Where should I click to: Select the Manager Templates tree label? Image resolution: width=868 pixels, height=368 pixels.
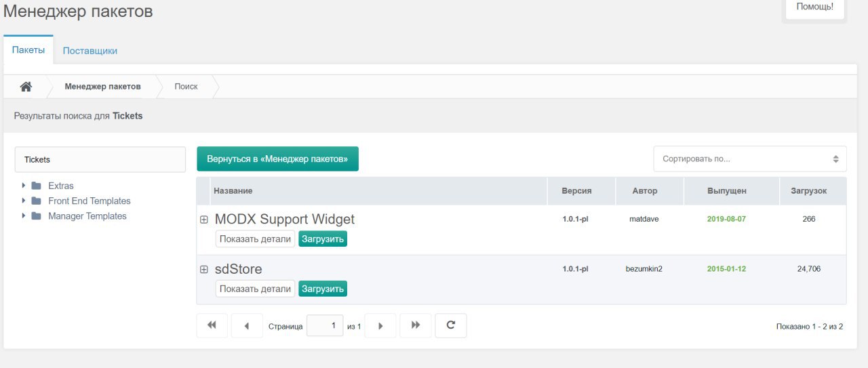(x=87, y=216)
